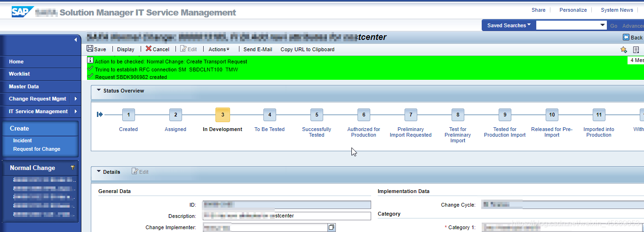Click the info icon on action message
Viewport: 644px width, 232px height.
[90, 61]
